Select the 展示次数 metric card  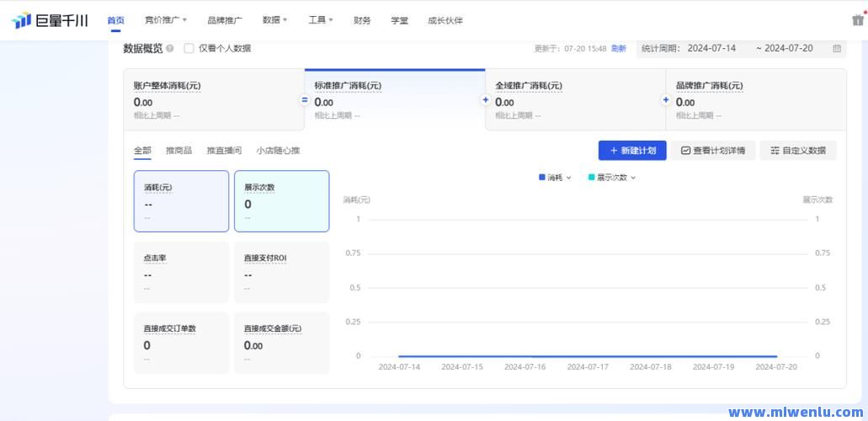(x=282, y=201)
